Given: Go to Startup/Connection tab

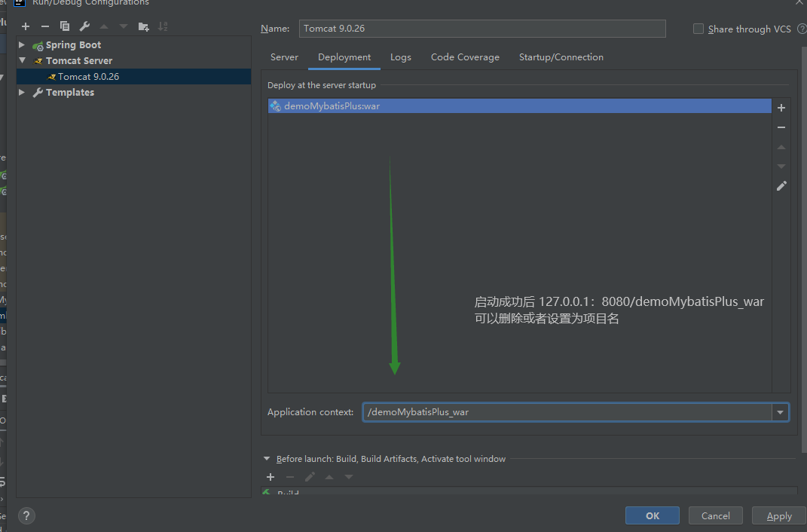Looking at the screenshot, I should point(561,57).
